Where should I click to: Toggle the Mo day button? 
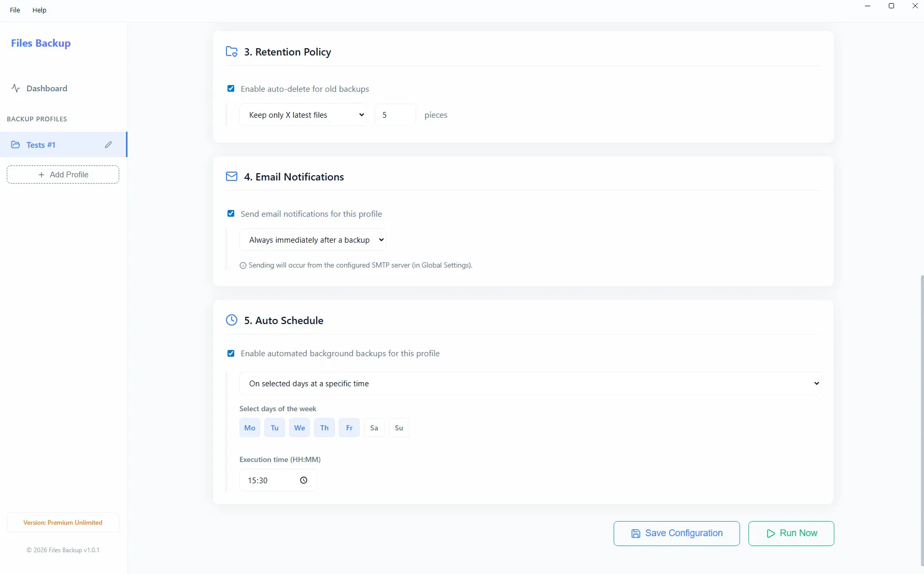click(250, 428)
